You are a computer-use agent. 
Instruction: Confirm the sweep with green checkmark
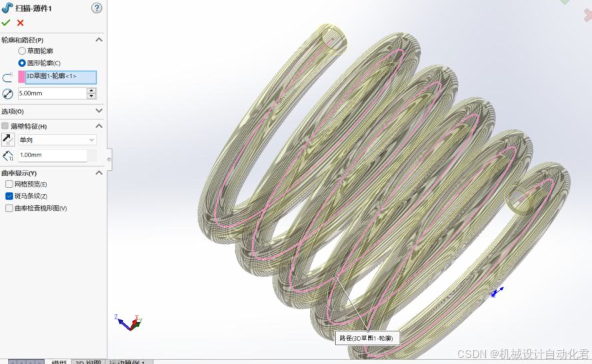pyautogui.click(x=5, y=23)
